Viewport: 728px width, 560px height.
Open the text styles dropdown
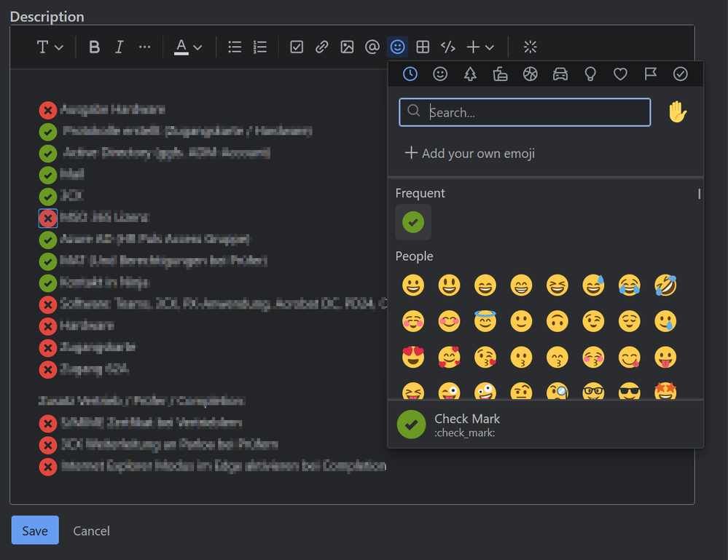coord(50,47)
